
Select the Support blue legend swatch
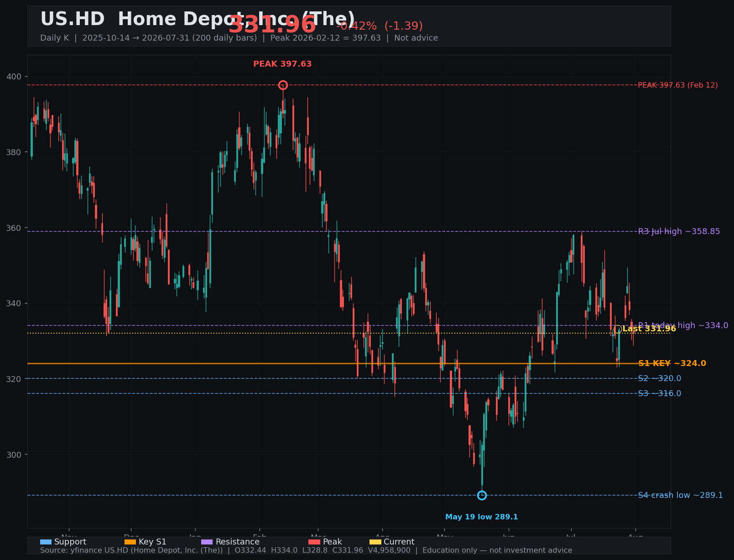pyautogui.click(x=46, y=542)
